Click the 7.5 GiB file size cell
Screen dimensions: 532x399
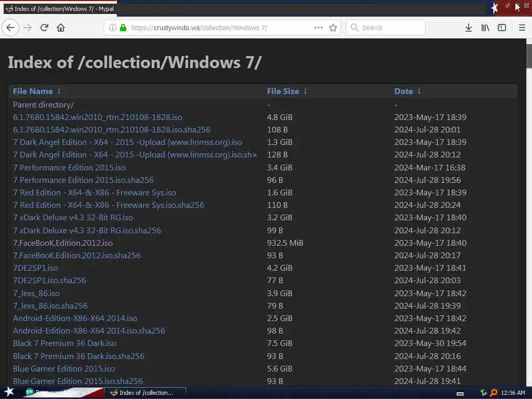click(x=280, y=343)
